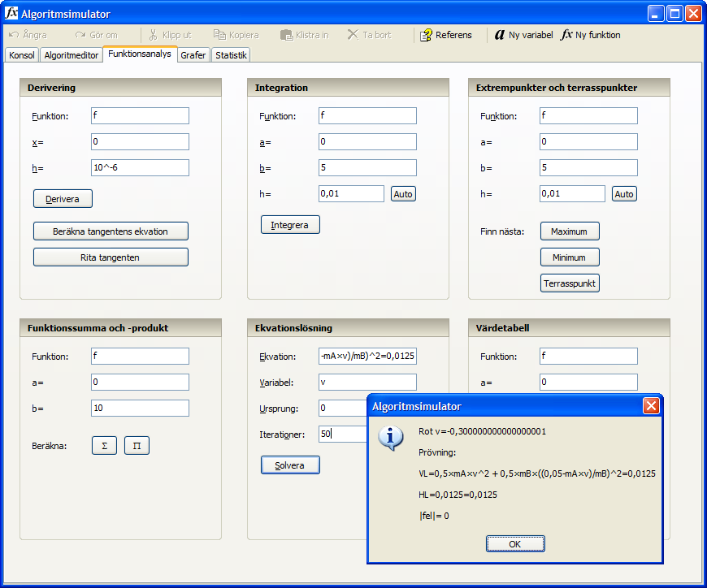Click the Gör om redo toolbar icon
This screenshot has width=707, height=588.
point(80,35)
